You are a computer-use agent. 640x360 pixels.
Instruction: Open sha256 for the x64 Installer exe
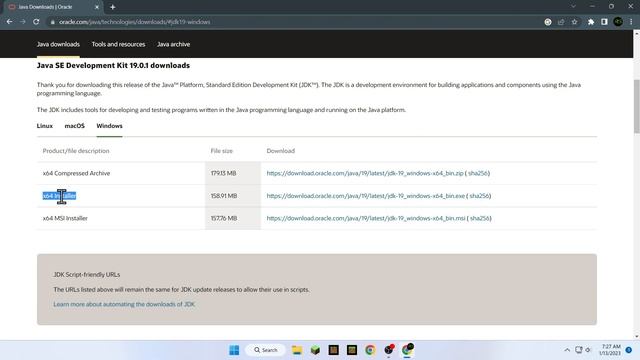480,196
